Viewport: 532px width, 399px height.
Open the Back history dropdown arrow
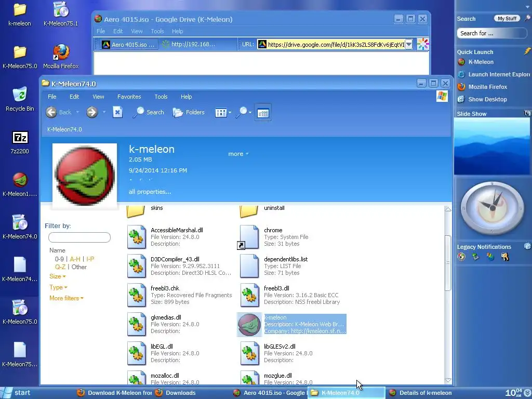pyautogui.click(x=77, y=112)
